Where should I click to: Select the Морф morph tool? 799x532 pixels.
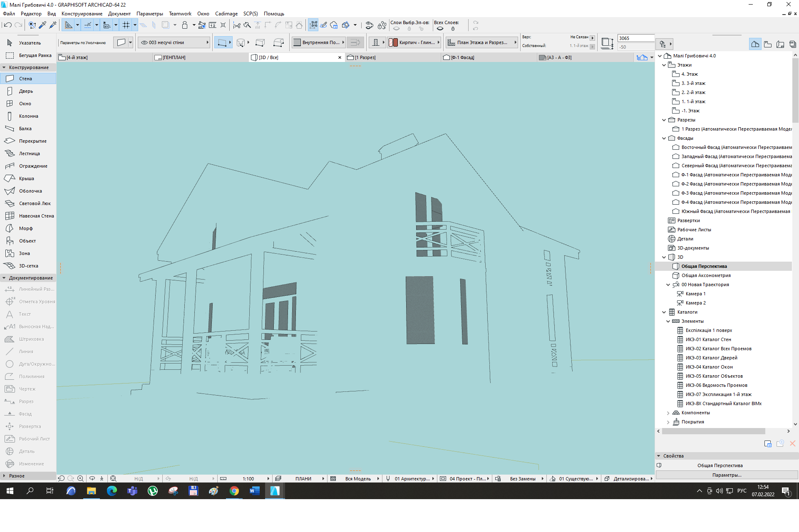[x=28, y=228]
